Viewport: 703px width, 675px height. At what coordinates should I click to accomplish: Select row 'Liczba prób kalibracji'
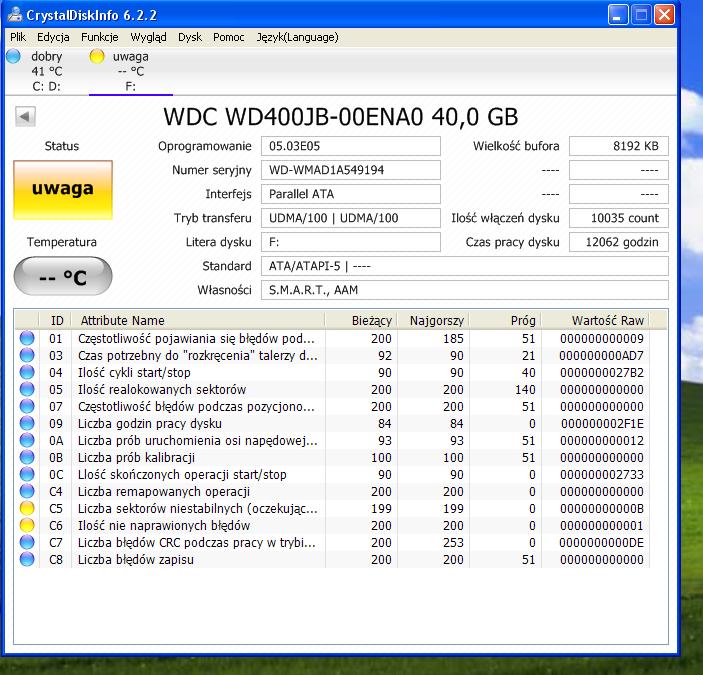(332, 458)
